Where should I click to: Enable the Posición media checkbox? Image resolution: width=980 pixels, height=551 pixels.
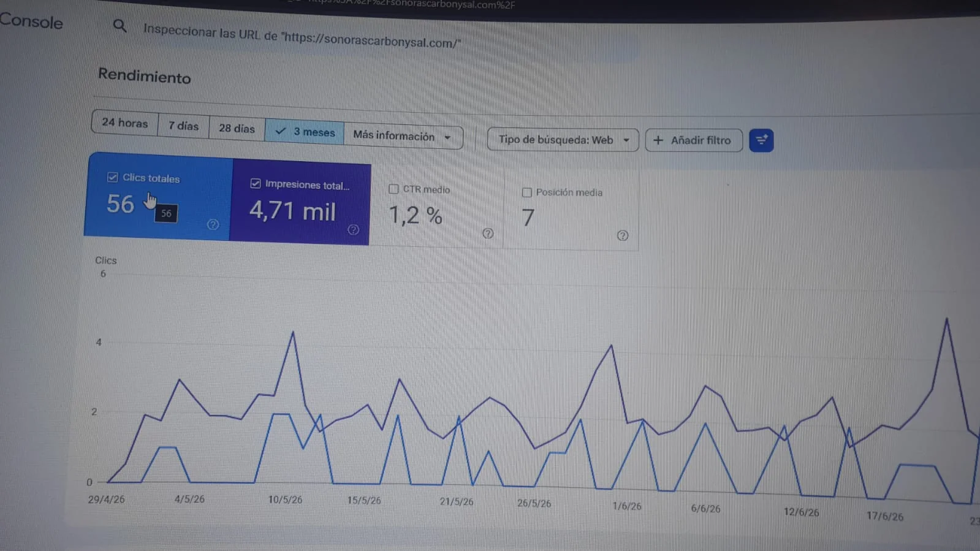[x=526, y=192]
